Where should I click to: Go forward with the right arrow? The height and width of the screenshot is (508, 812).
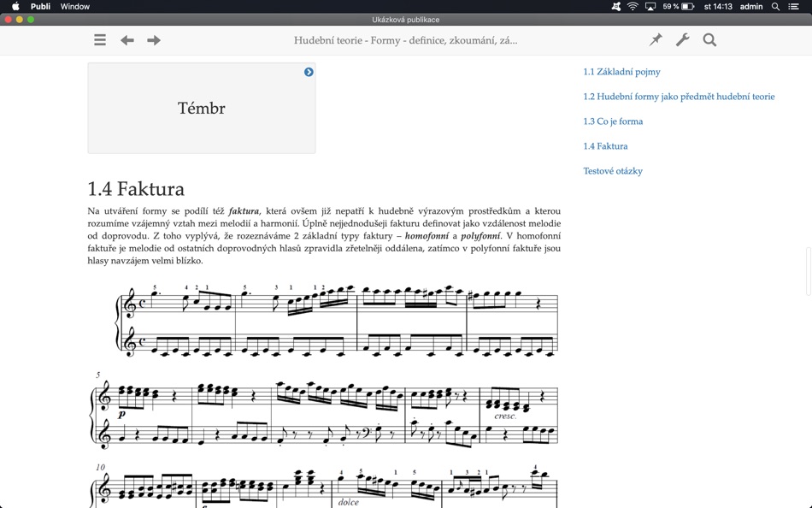coord(154,40)
